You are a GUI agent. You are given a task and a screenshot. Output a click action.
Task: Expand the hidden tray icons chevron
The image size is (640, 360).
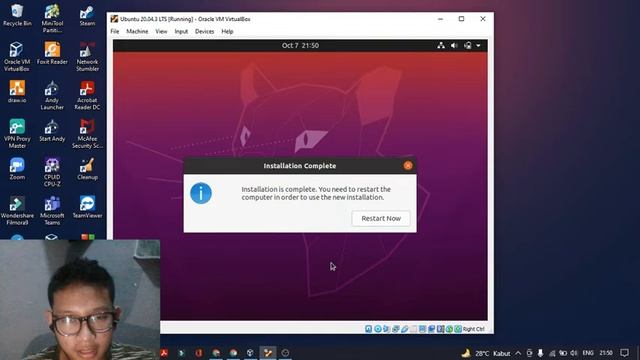tap(518, 353)
